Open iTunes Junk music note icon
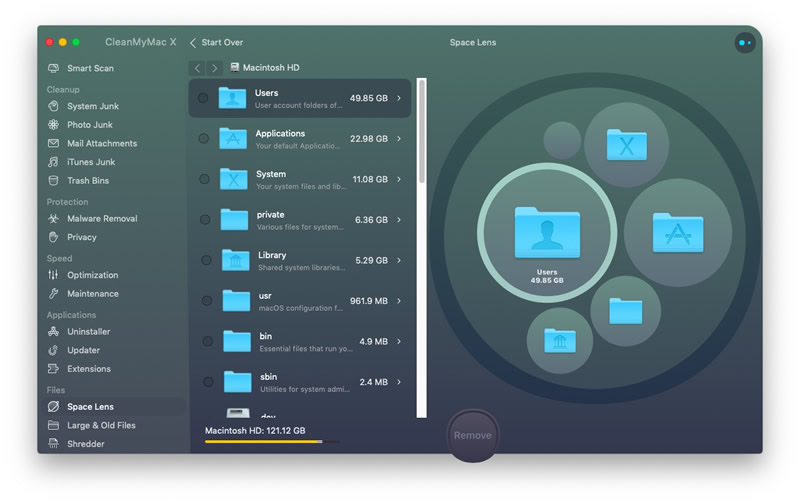The height and width of the screenshot is (503, 800). [53, 162]
